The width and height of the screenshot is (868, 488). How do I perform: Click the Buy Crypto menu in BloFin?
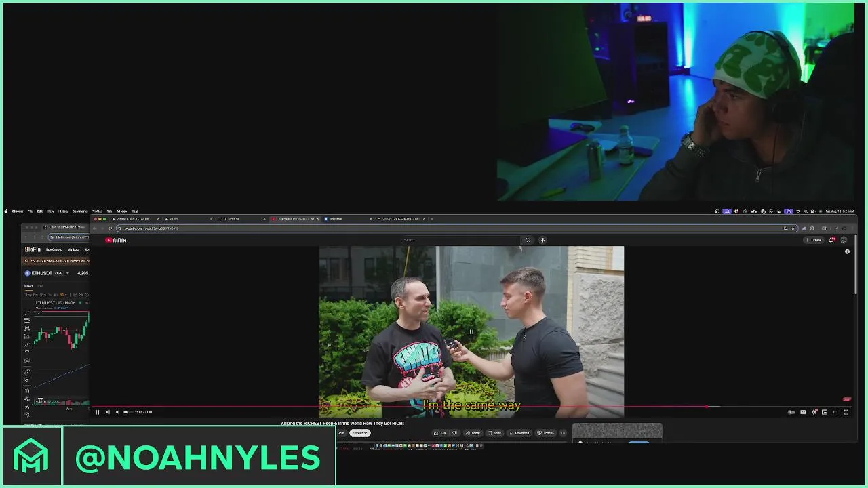coord(54,249)
